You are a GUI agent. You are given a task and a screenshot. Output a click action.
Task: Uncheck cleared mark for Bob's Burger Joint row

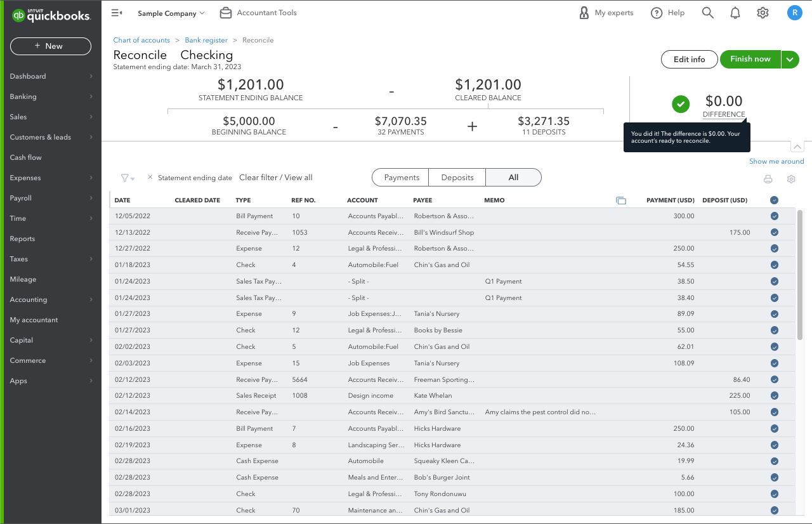(x=774, y=478)
